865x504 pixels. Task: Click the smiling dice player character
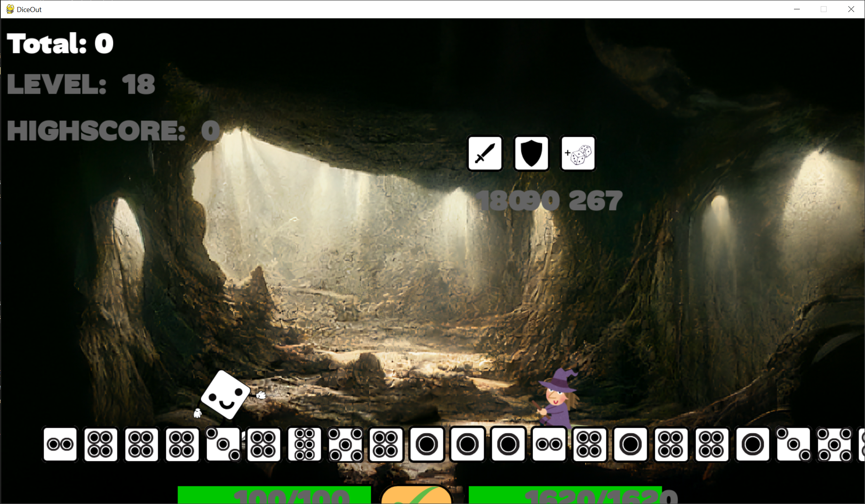226,395
